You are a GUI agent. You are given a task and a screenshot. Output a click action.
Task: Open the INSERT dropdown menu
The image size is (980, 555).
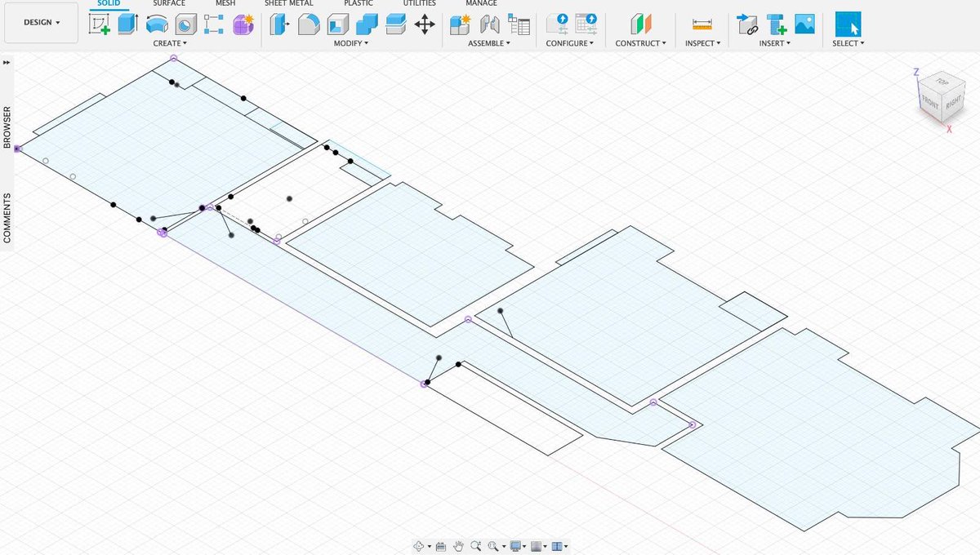775,43
